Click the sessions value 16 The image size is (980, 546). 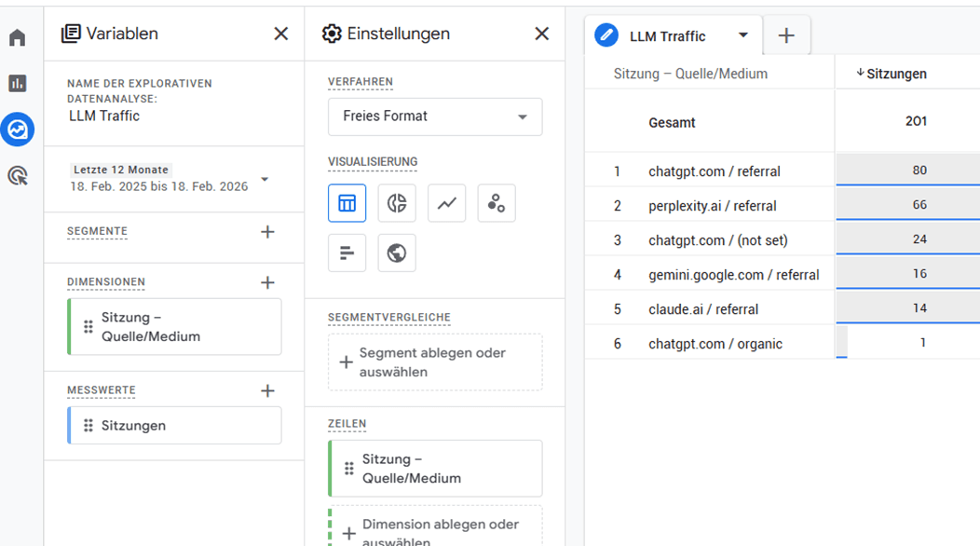(919, 273)
